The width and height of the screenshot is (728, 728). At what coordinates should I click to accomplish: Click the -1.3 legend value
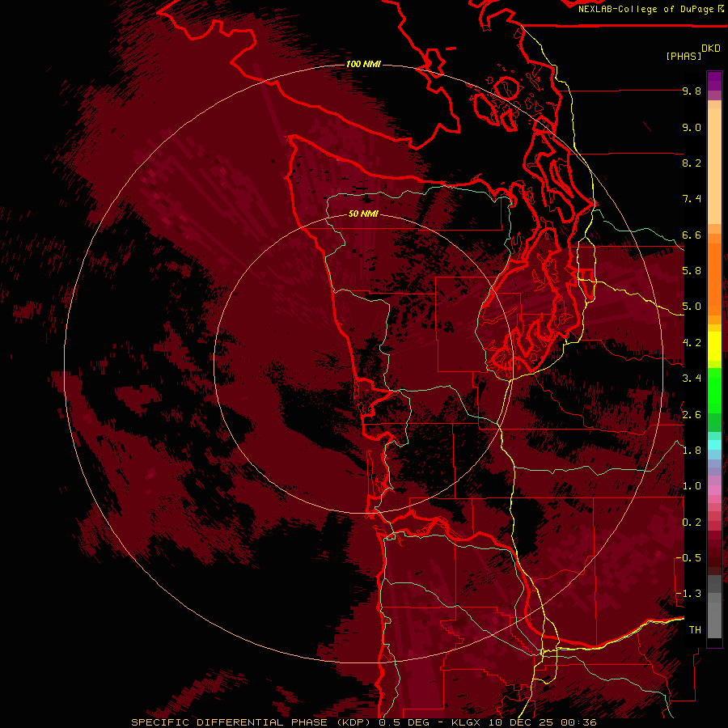tap(688, 594)
